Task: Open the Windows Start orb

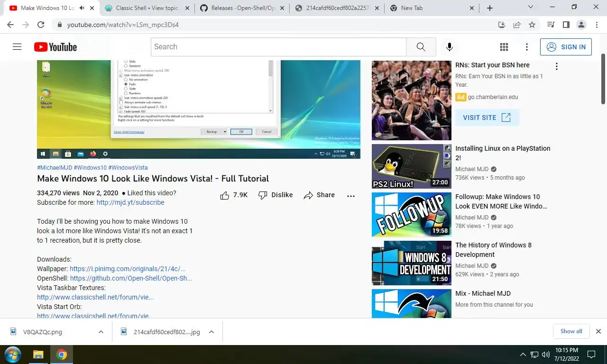Action: click(x=12, y=355)
